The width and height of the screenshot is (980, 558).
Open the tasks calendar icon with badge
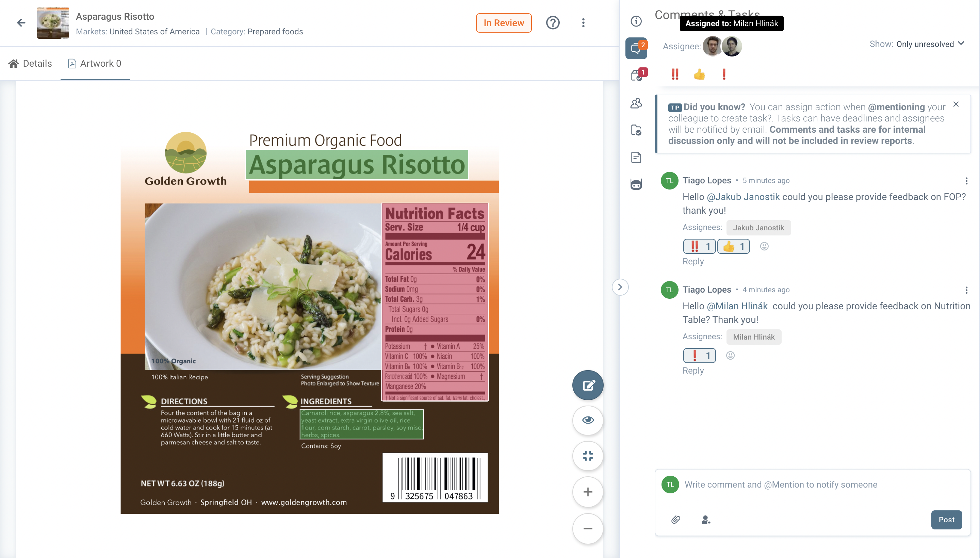pos(637,75)
